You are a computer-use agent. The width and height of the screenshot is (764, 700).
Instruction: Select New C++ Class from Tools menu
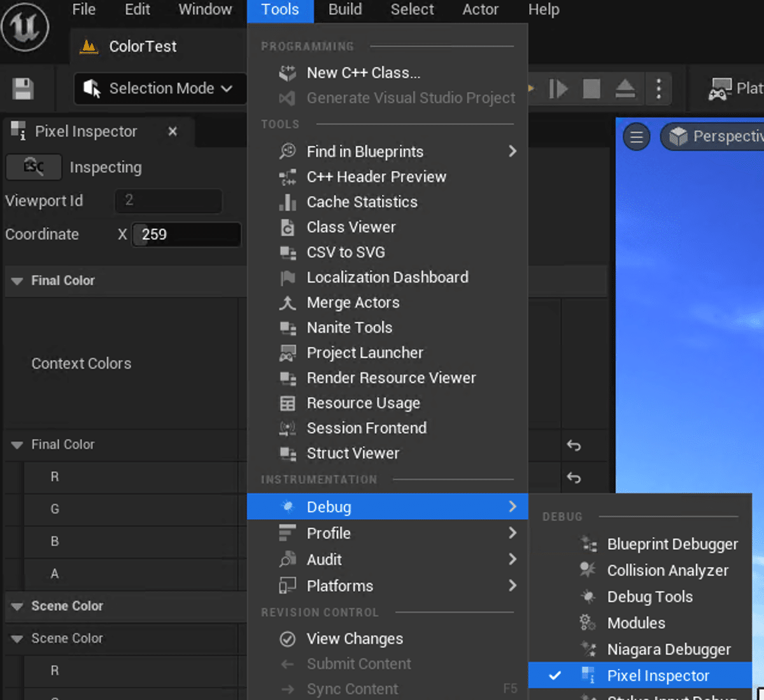[363, 73]
